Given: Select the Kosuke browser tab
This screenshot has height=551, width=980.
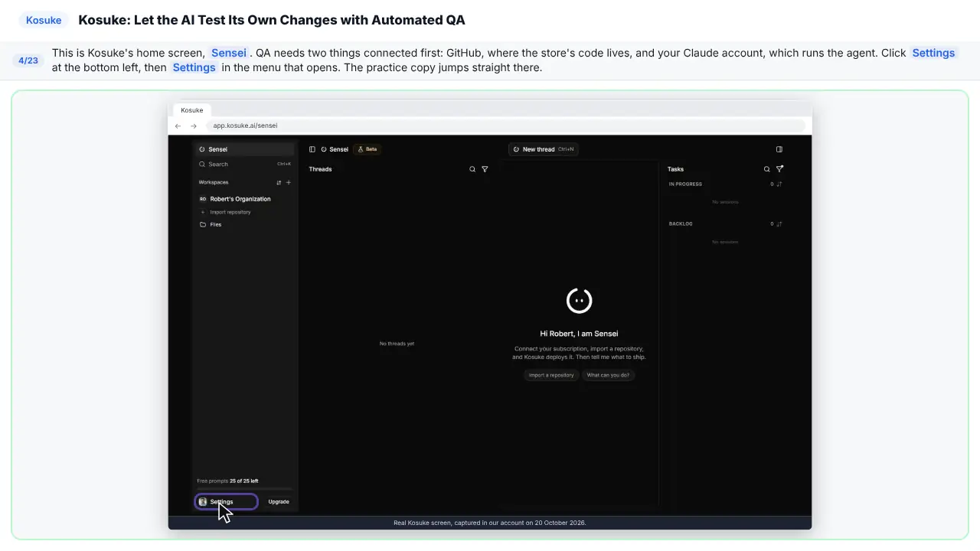Looking at the screenshot, I should tap(192, 110).
